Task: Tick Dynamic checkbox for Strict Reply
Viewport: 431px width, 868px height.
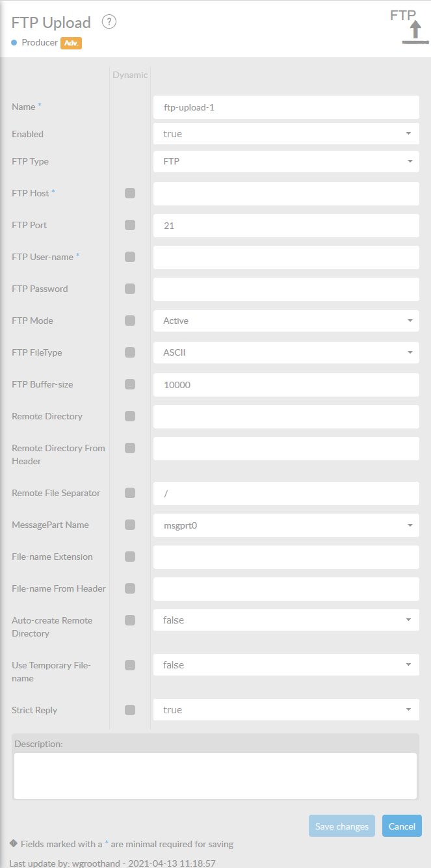Action: point(130,710)
